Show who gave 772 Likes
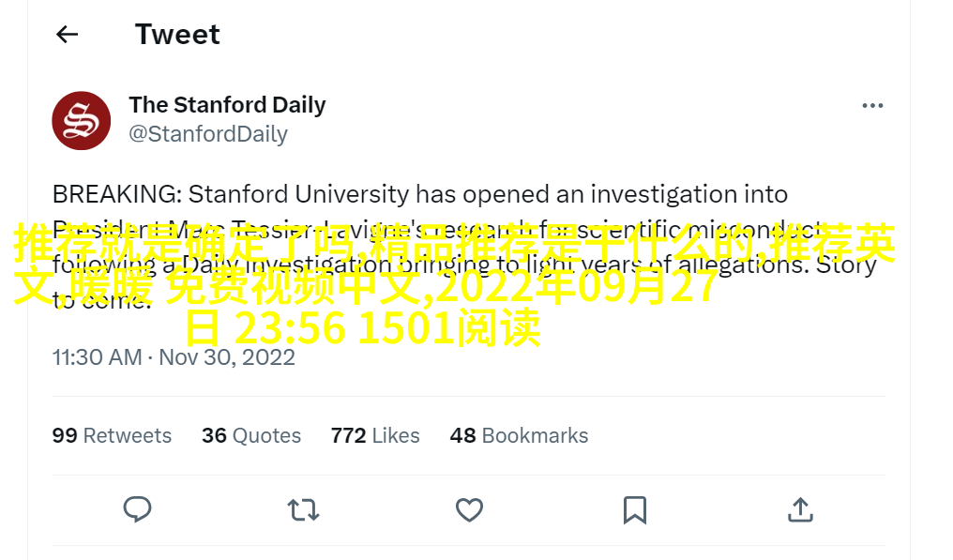The image size is (953, 560). (375, 435)
